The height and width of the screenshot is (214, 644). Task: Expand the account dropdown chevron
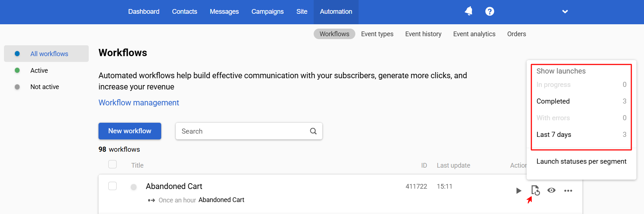click(565, 12)
